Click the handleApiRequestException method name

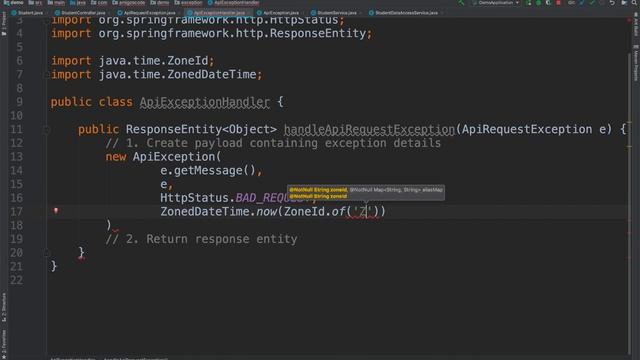pyautogui.click(x=369, y=129)
